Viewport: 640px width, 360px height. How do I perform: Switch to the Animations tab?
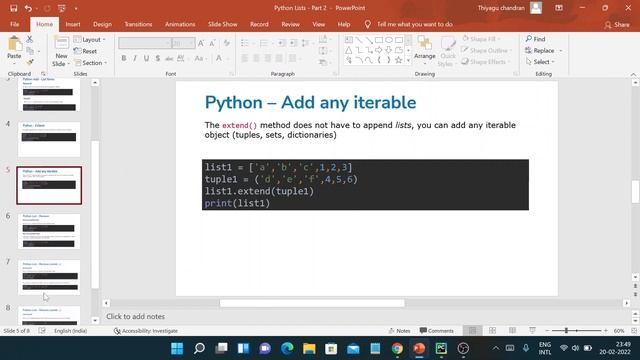tap(180, 24)
